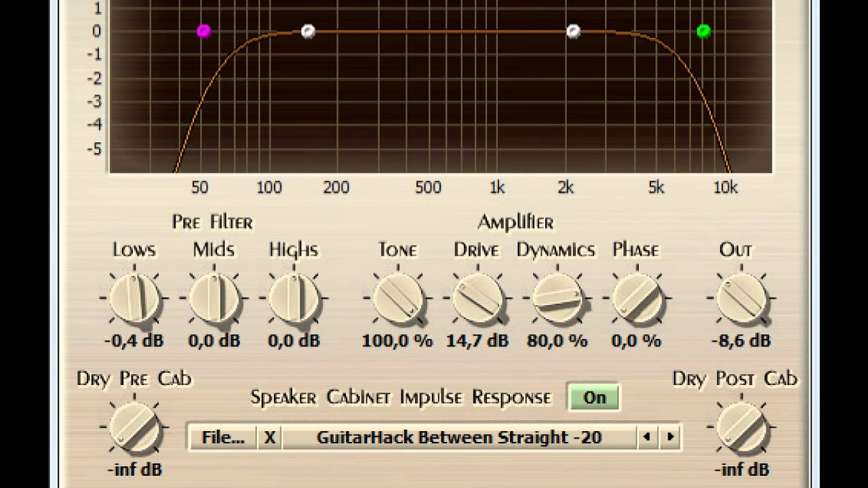
Task: Click the -inf dB Dry Pre Cab value
Action: point(134,469)
